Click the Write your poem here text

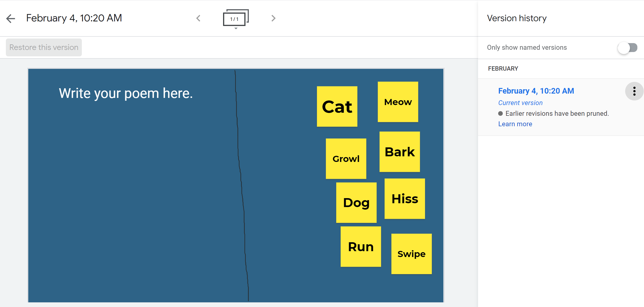[126, 93]
